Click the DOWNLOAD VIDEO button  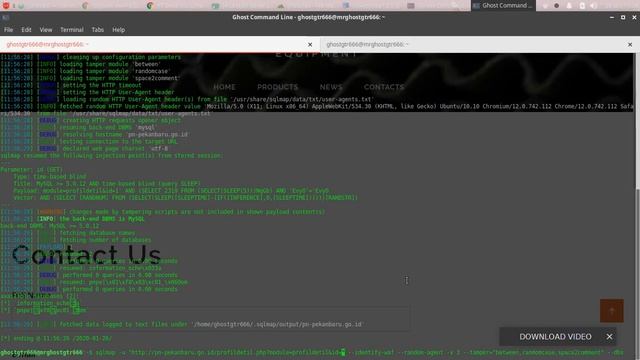[x=555, y=337]
